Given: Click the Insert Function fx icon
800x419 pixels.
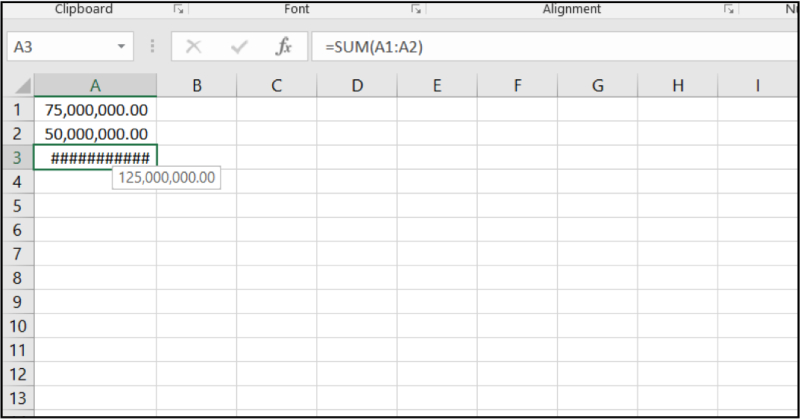Looking at the screenshot, I should 283,47.
